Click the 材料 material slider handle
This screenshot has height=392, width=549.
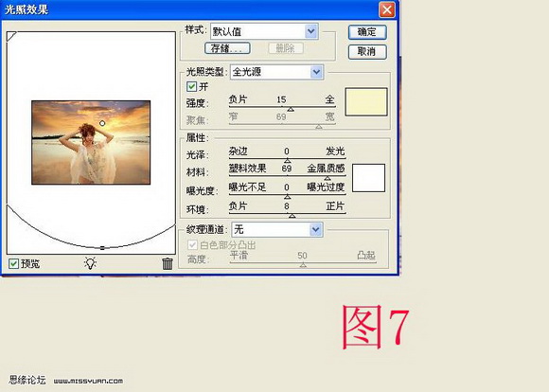pos(327,178)
